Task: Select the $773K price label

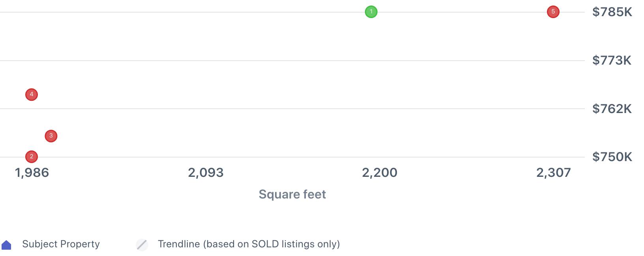Action: [612, 60]
